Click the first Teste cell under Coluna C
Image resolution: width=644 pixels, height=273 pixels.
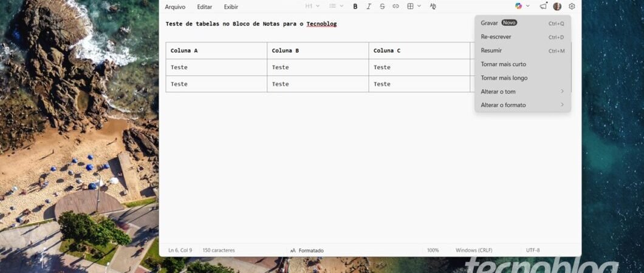[x=419, y=67]
